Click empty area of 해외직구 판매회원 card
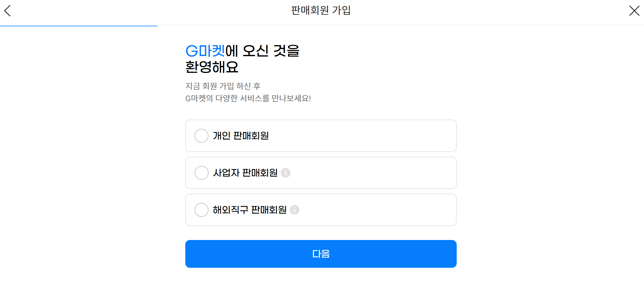Image resolution: width=644 pixels, height=284 pixels. 377,210
